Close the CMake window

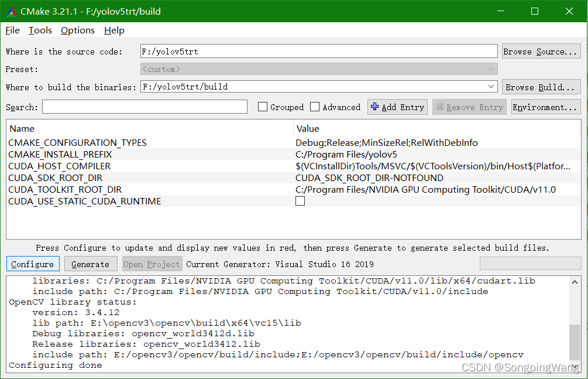[569, 11]
